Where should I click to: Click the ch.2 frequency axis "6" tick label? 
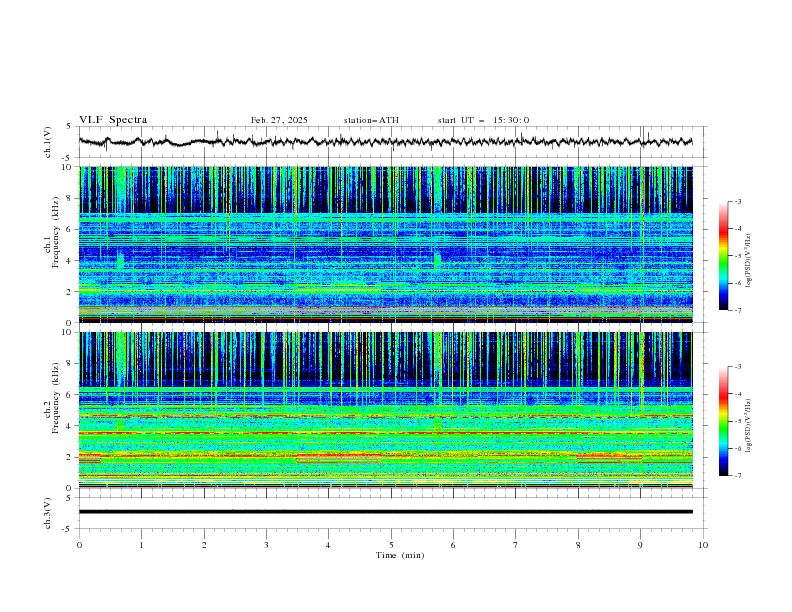pos(70,395)
